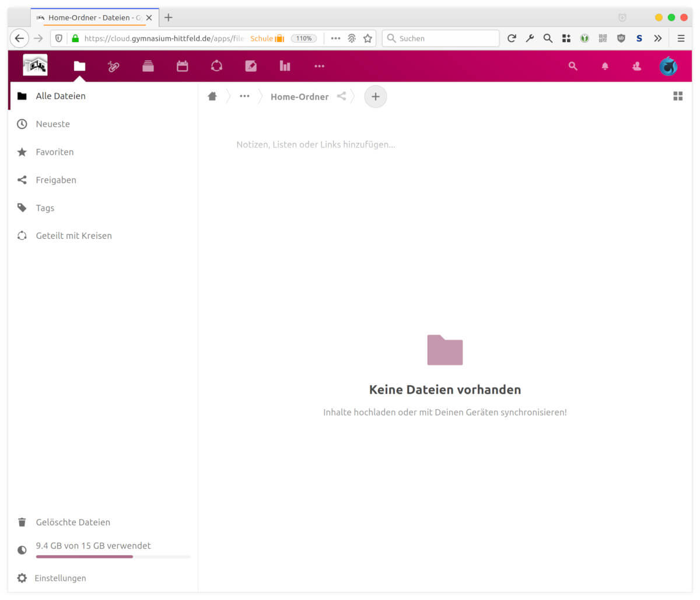700x600 pixels.
Task: Open the Polls bar-chart app icon
Action: coord(285,66)
